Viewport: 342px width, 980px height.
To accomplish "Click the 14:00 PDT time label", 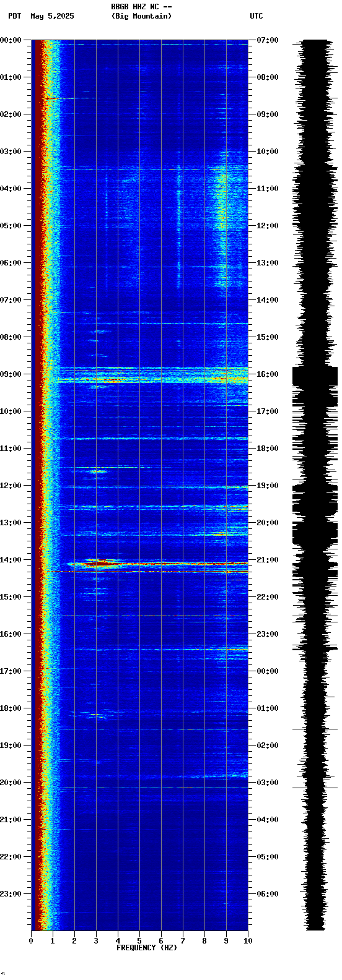I will [x=11, y=560].
